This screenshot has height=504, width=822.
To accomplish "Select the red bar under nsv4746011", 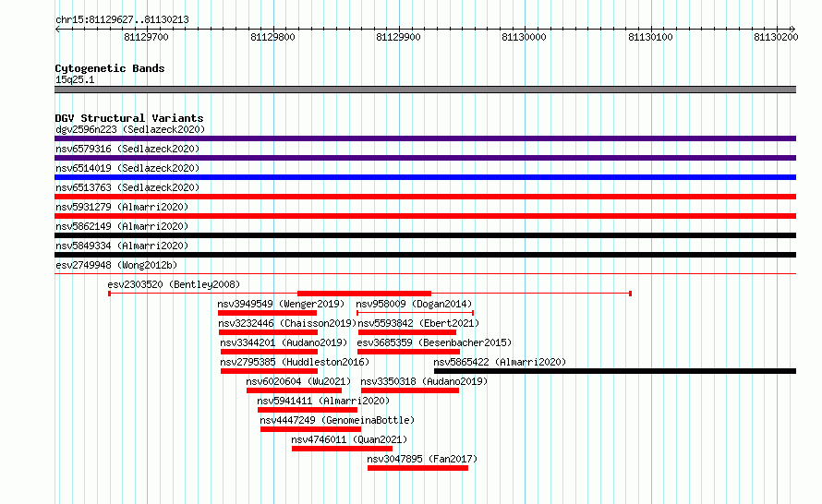I will (343, 449).
